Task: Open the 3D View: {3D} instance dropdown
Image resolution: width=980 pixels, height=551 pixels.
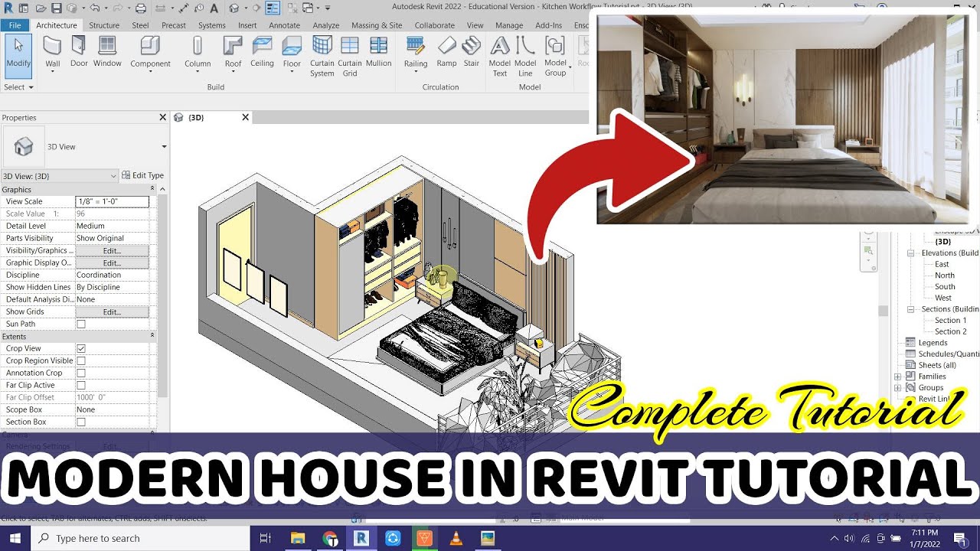Action: point(60,176)
